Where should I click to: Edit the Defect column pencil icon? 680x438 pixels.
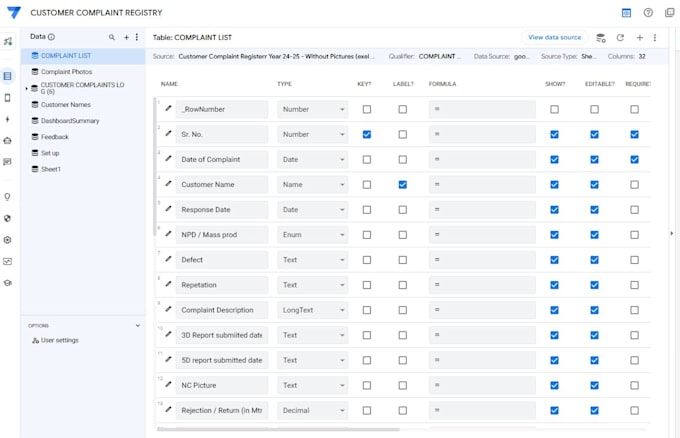168,259
